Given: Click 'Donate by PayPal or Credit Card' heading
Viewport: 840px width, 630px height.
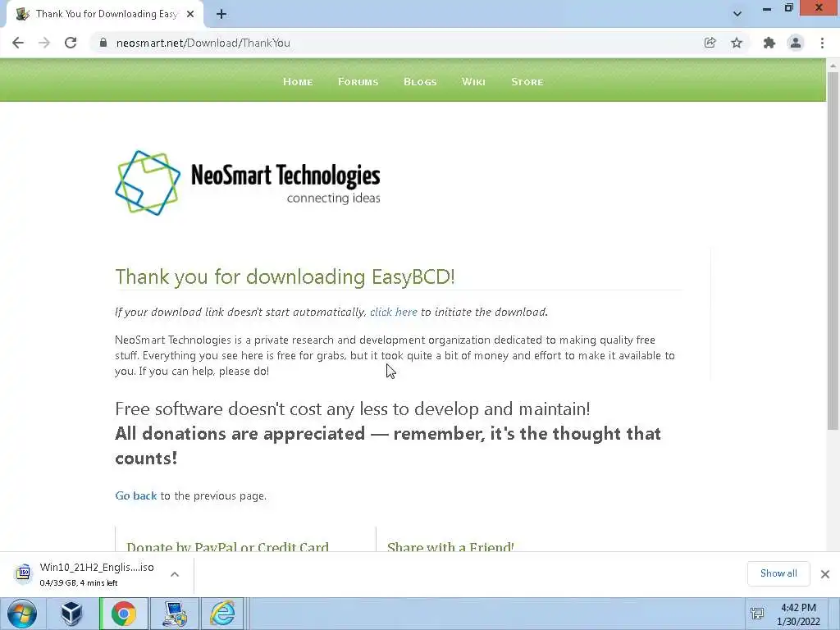Looking at the screenshot, I should (x=228, y=546).
